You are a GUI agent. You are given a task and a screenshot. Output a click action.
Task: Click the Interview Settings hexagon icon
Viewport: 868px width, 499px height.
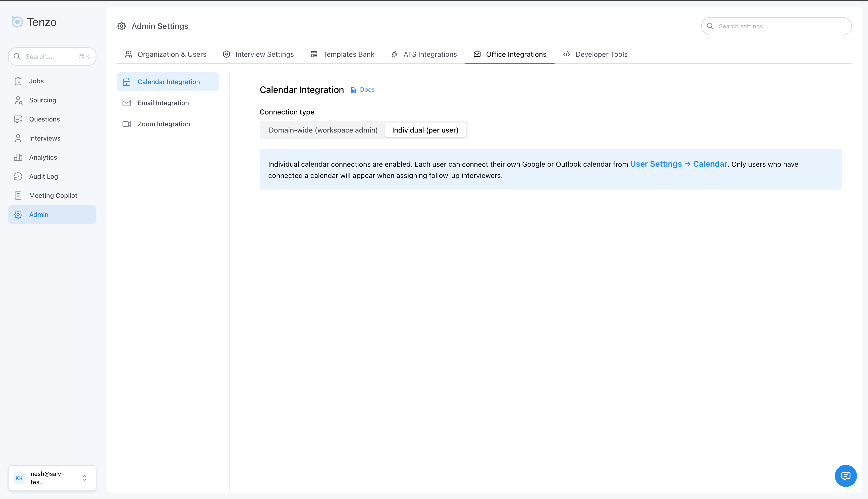click(226, 54)
